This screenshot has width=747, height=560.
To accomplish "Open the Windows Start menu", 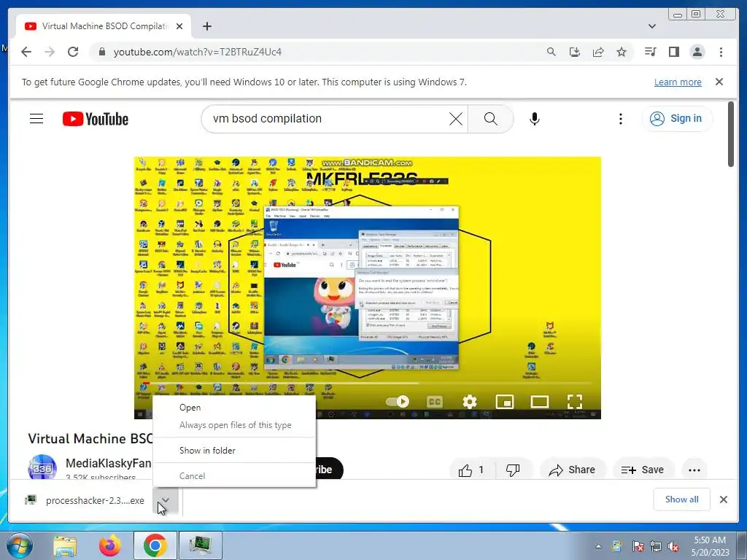I will click(19, 545).
